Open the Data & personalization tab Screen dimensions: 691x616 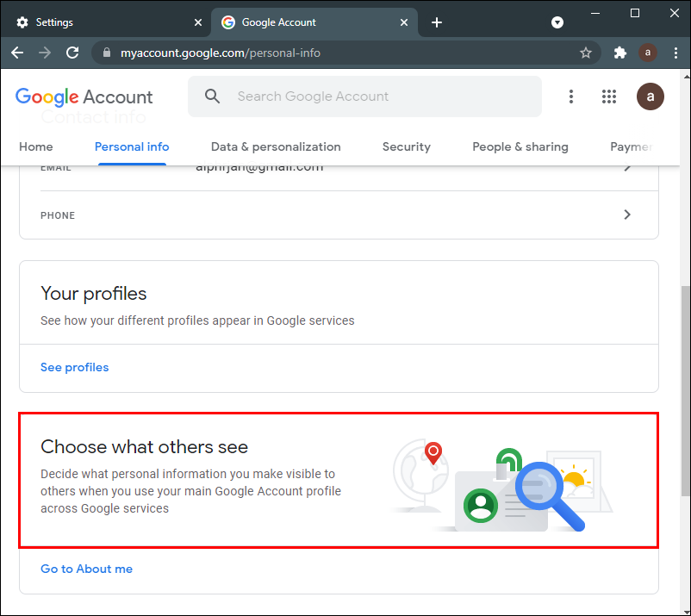(276, 146)
